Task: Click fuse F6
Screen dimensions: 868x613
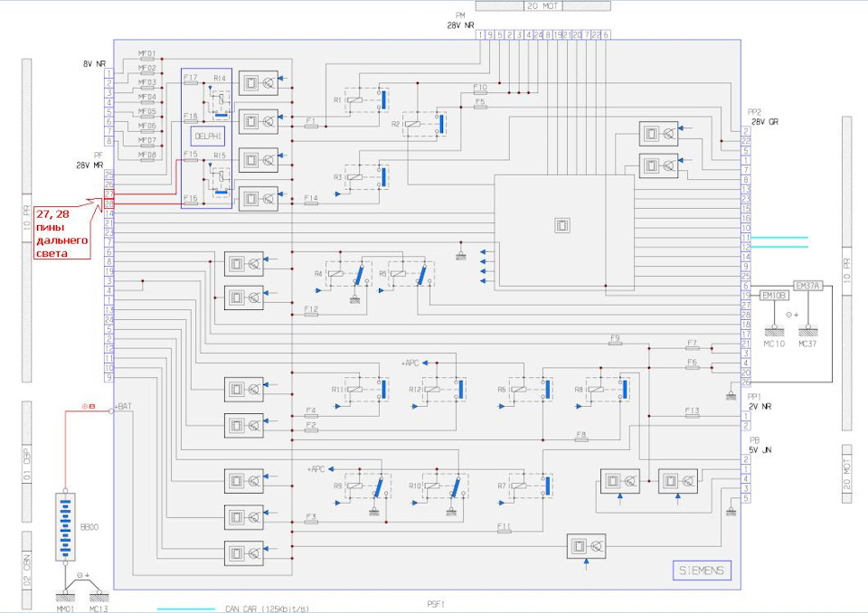Action: pos(692,368)
